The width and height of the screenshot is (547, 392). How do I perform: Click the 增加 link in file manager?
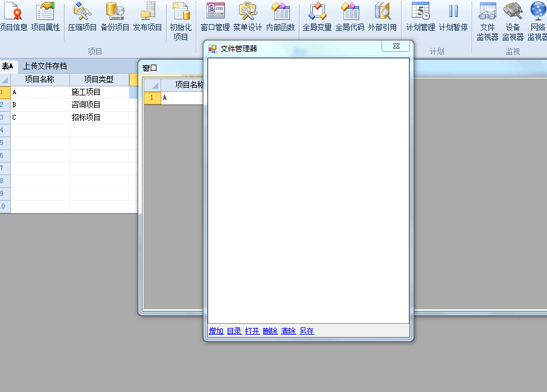(x=216, y=331)
